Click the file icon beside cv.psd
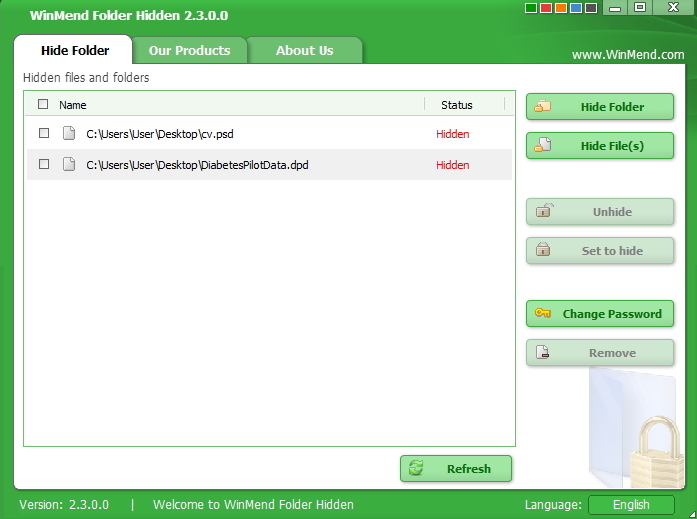 [x=69, y=133]
